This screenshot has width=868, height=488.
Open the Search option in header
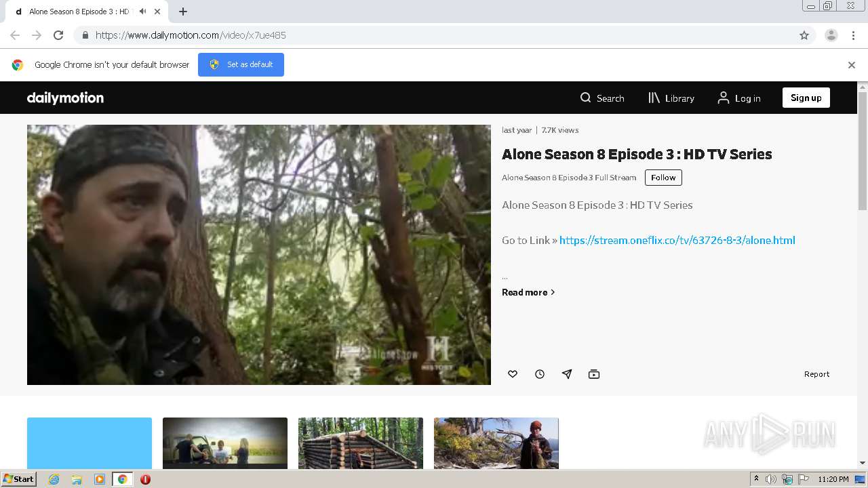602,98
